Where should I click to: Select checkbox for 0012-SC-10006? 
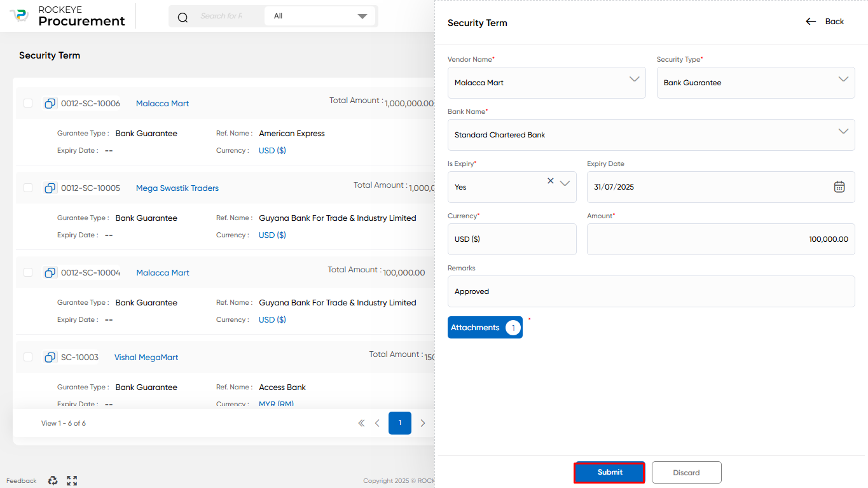pos(28,103)
